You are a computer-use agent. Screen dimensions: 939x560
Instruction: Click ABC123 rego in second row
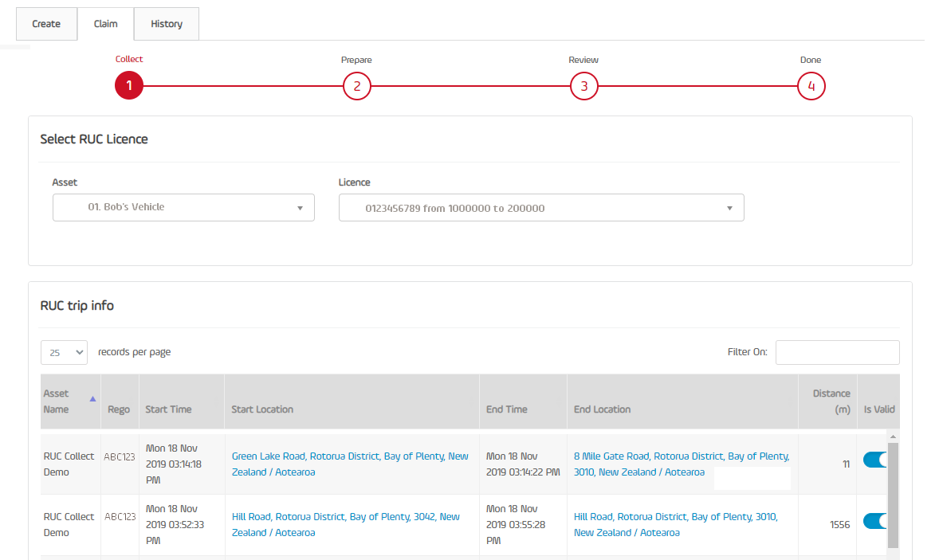pos(120,517)
